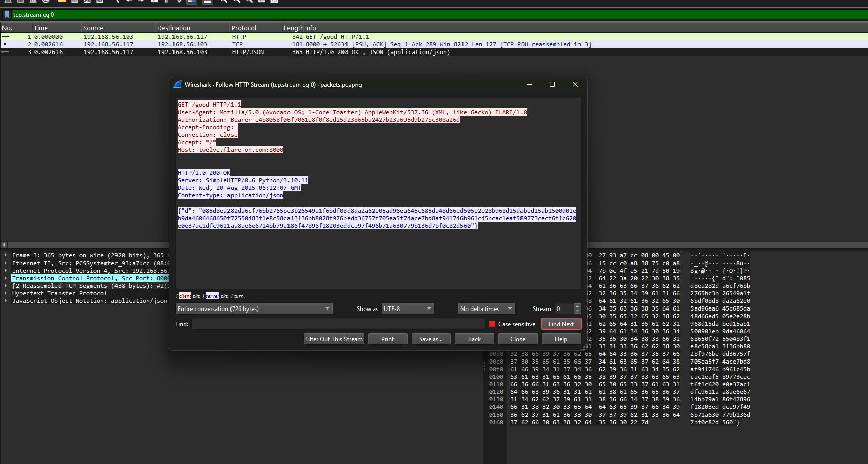Click the Find text input field
This screenshot has height=464, width=868.
[x=338, y=324]
